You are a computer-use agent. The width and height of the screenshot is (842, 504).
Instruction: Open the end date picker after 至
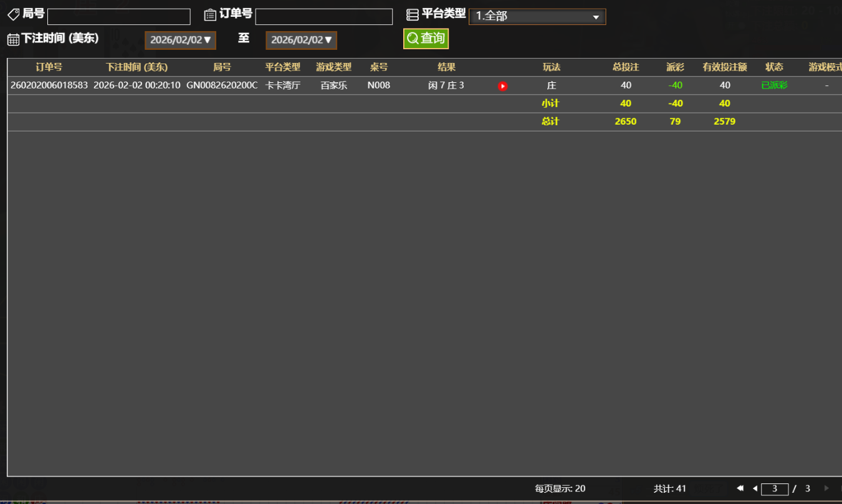click(301, 40)
